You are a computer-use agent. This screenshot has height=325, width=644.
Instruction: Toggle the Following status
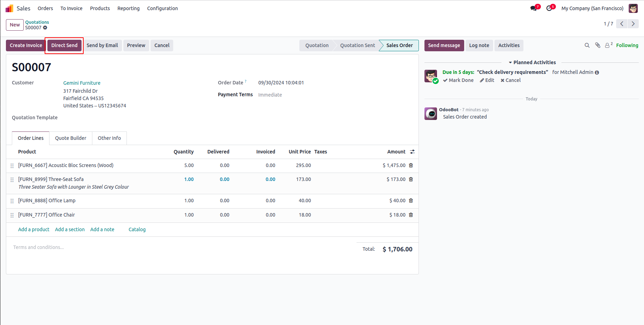(x=627, y=45)
